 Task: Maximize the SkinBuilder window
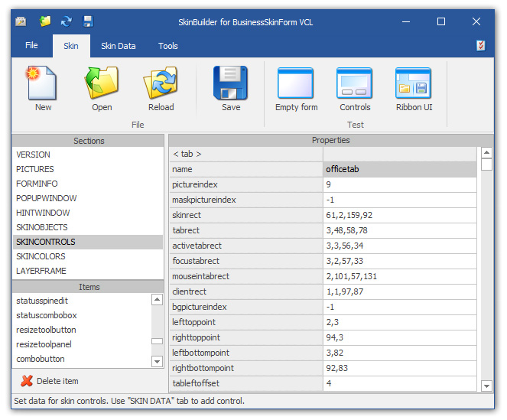pyautogui.click(x=441, y=21)
